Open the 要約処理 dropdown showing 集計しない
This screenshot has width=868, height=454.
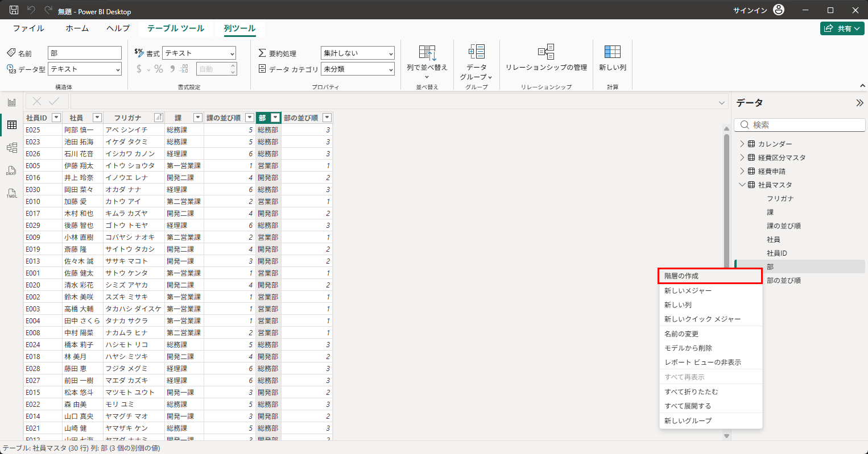pos(358,53)
